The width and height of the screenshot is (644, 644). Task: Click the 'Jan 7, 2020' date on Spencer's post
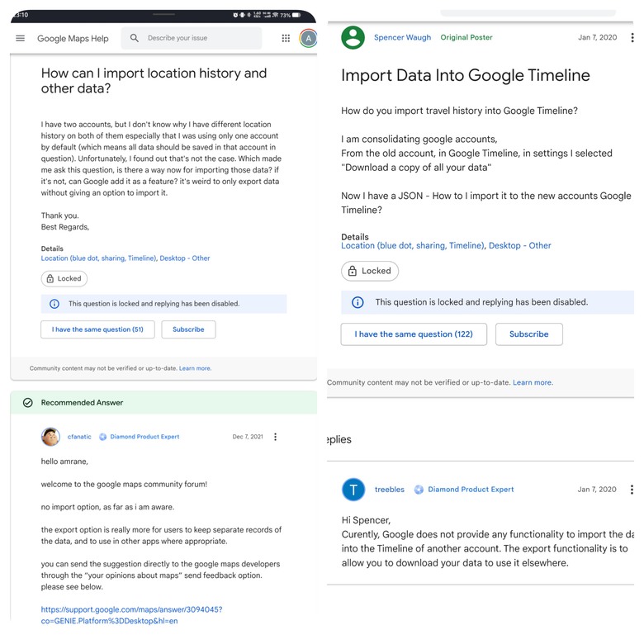pyautogui.click(x=598, y=37)
